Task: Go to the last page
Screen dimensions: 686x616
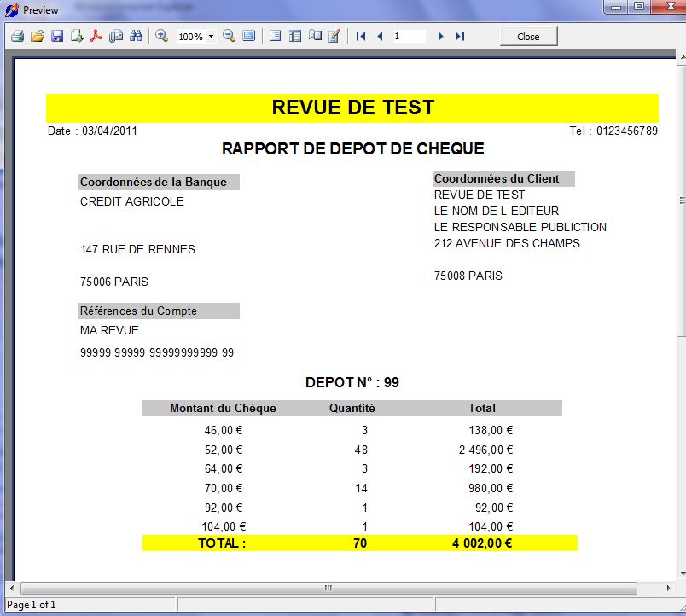Action: click(460, 36)
